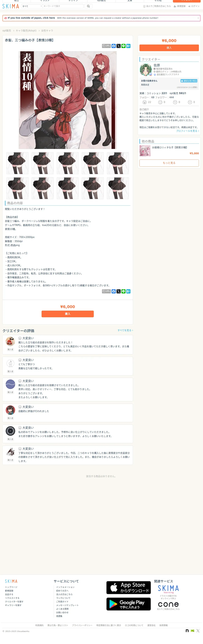The width and height of the screenshot is (203, 644).
Task: Open the X icon in footer
Action: coord(198,631)
